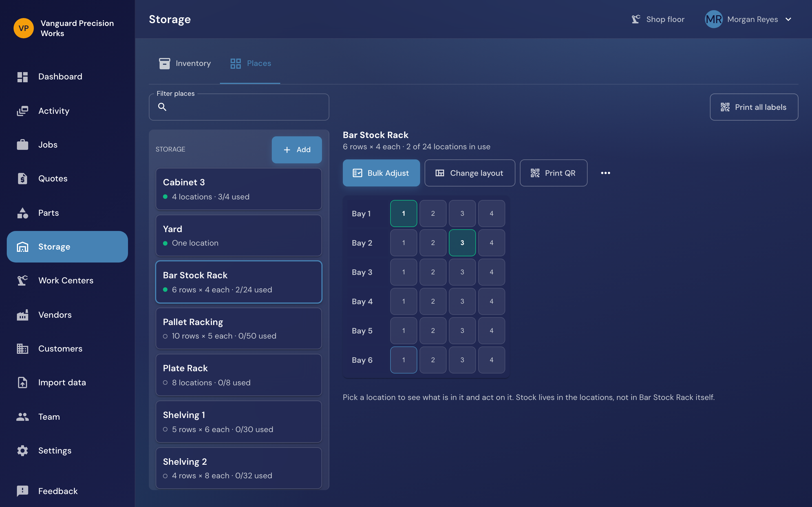The image size is (812, 507).
Task: Expand the Morgan Reyes account dropdown
Action: click(x=788, y=19)
